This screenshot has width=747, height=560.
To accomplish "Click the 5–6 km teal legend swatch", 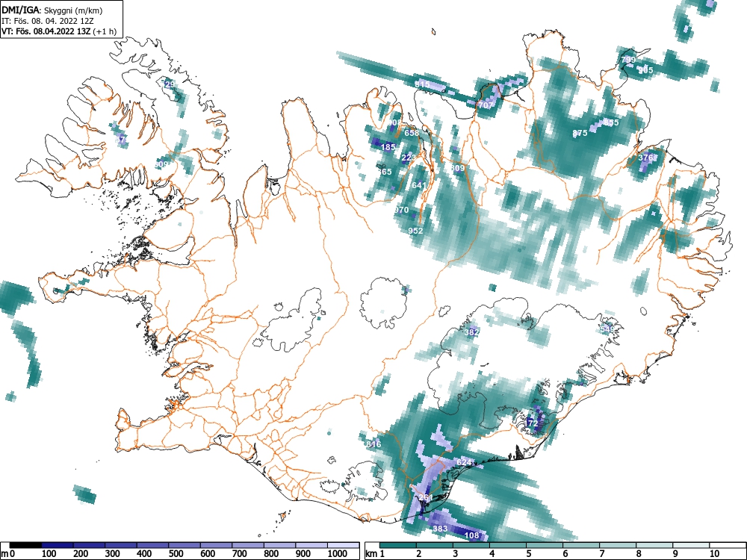I will (x=545, y=545).
